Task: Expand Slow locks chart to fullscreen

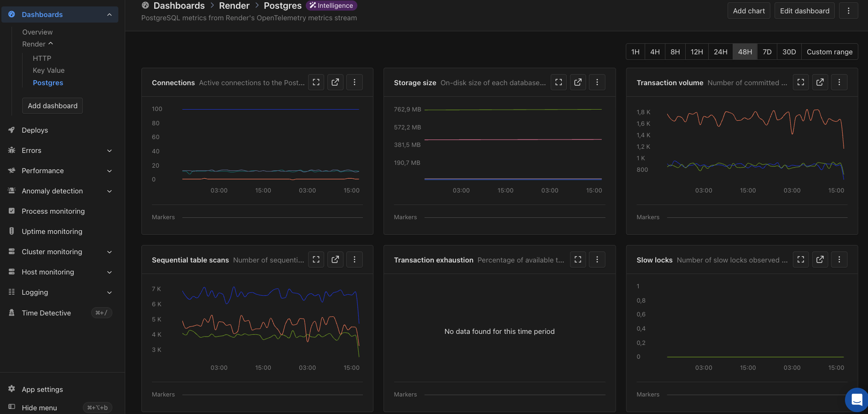Action: pyautogui.click(x=801, y=260)
